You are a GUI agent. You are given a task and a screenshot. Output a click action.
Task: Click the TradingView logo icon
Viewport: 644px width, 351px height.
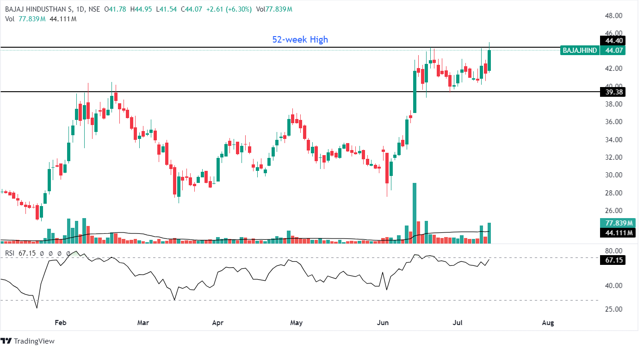(6, 341)
